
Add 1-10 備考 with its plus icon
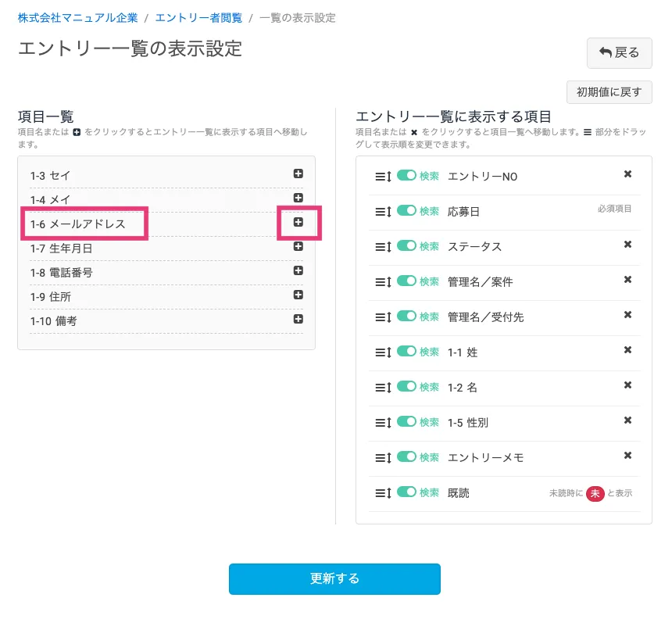(x=298, y=320)
